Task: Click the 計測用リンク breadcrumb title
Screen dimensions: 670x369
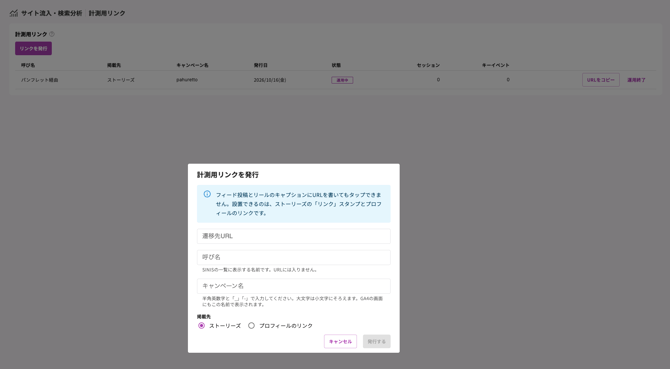Action: tap(107, 13)
